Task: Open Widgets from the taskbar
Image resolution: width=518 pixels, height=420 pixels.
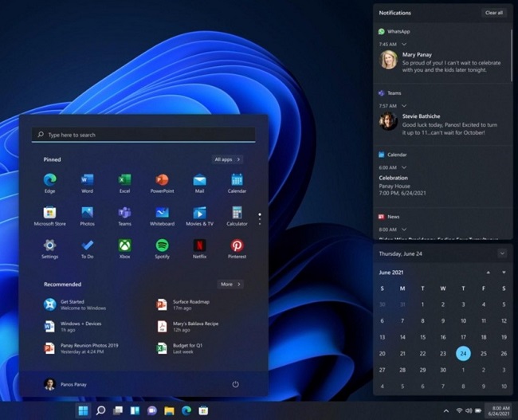Action: tap(135, 410)
